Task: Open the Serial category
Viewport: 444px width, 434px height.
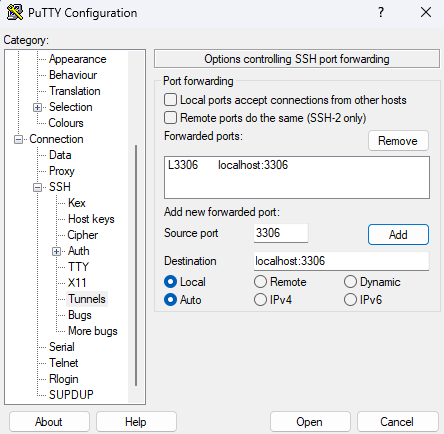Action: tap(62, 347)
